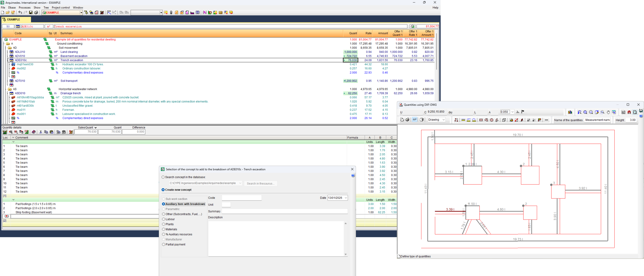Select the Labour radio option
Screen dimensions: 644x276
point(164,219)
